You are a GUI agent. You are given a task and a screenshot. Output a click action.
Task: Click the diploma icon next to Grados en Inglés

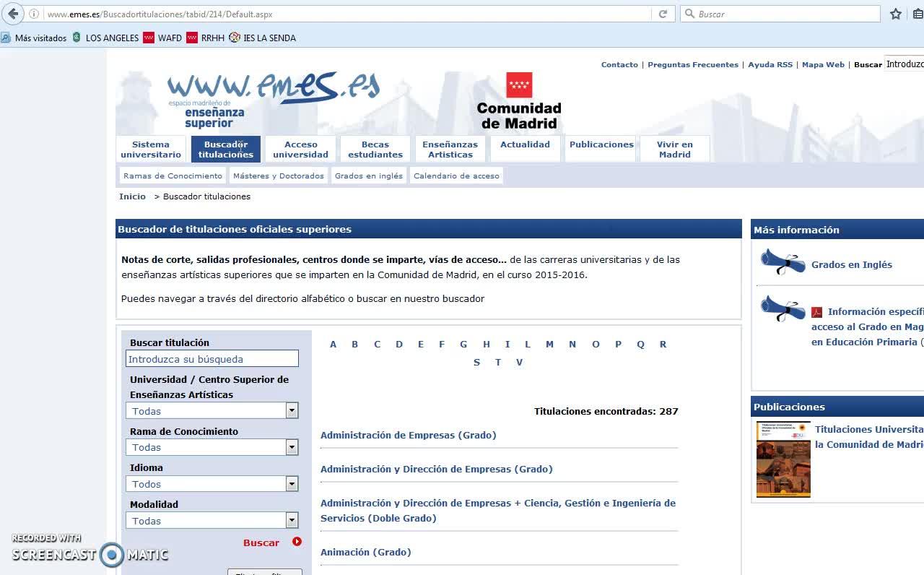[783, 263]
